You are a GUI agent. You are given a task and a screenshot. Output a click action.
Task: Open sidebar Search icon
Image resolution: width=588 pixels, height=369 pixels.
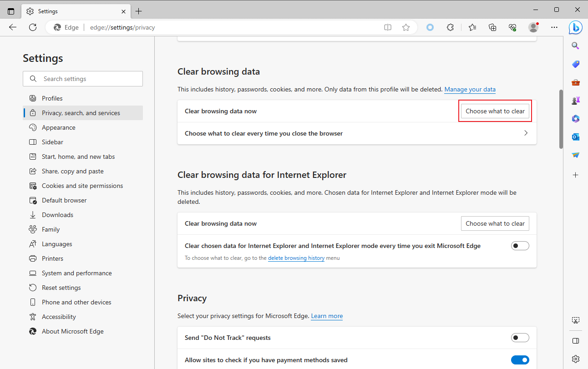(576, 45)
